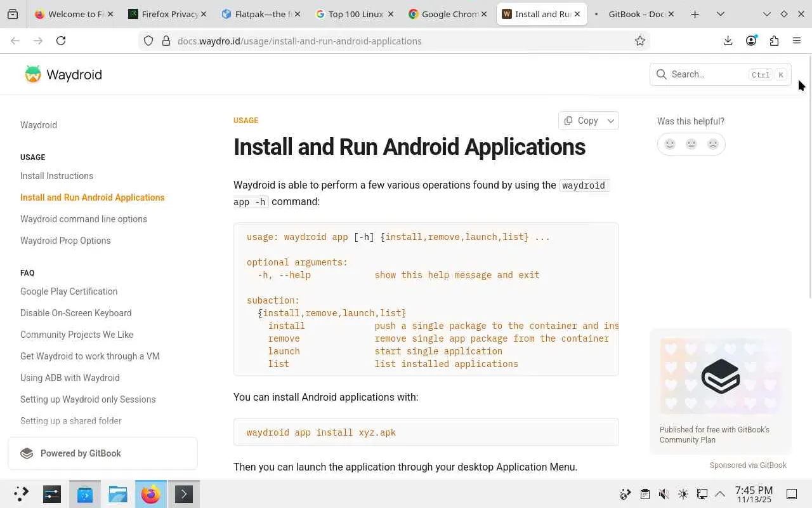812x508 pixels.
Task: Bookmark this page with the star
Action: [640, 41]
